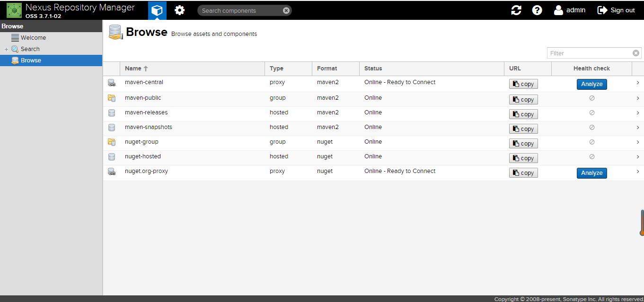
Task: Expand nuget.org-proxy row chevron
Action: tap(638, 172)
